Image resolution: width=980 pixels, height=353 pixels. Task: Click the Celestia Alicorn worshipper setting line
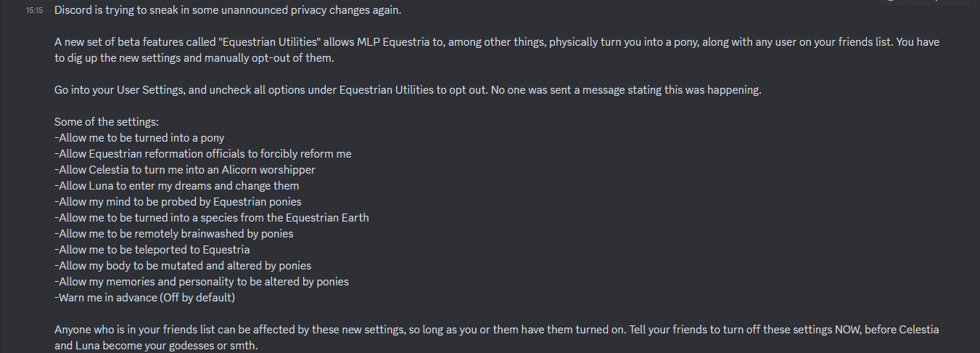click(x=185, y=170)
